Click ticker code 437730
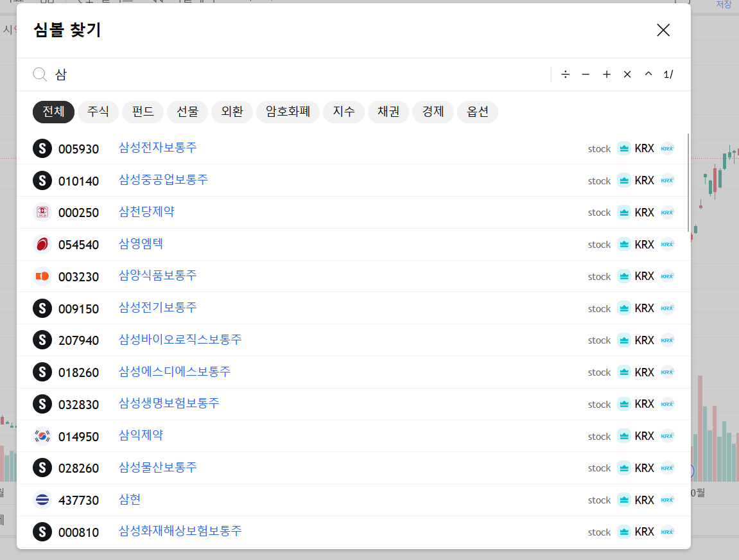Screen dimensions: 739x560 coord(79,500)
